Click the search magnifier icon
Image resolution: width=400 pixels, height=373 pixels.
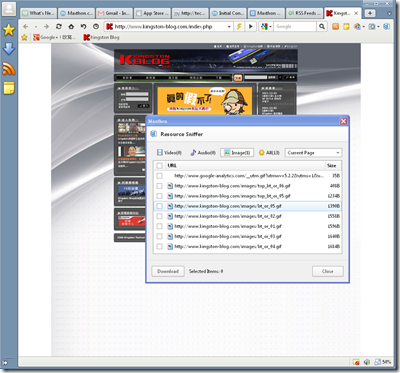[x=322, y=27]
